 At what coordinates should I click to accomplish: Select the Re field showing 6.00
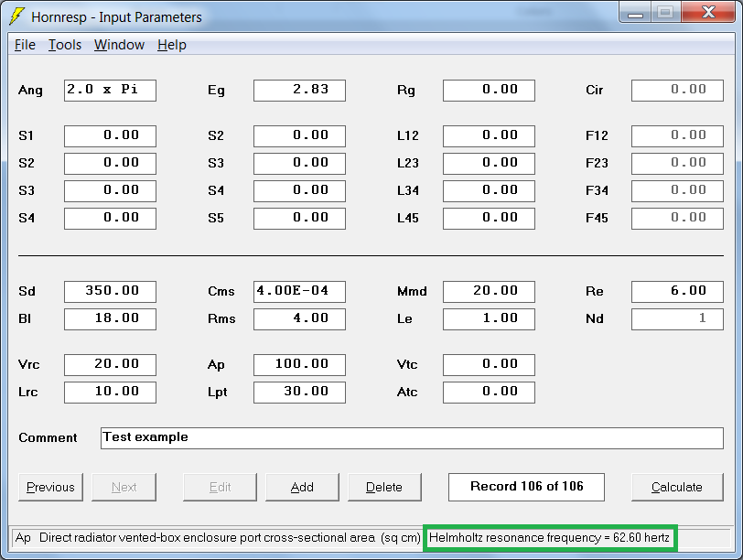[677, 292]
